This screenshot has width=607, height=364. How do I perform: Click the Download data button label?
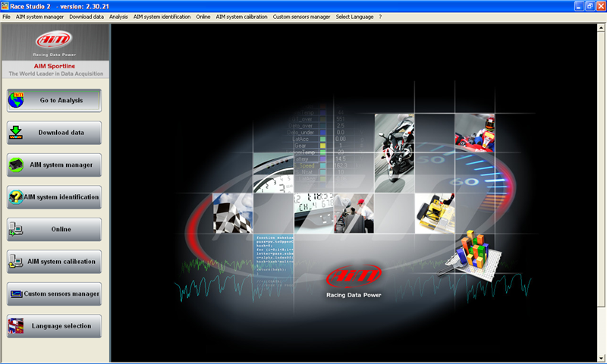(x=61, y=132)
